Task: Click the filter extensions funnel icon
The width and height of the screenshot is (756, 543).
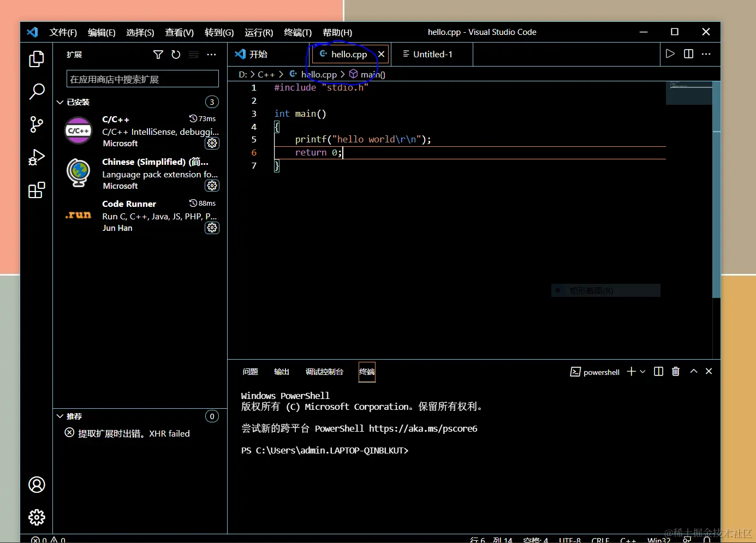Action: [x=158, y=55]
